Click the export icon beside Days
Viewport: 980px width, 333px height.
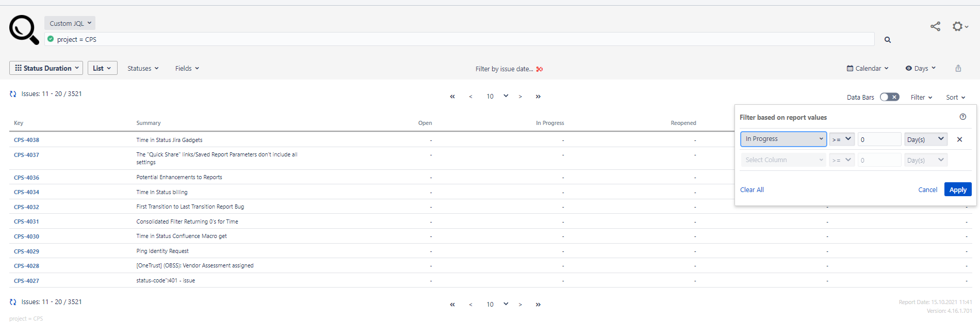pyautogui.click(x=958, y=68)
